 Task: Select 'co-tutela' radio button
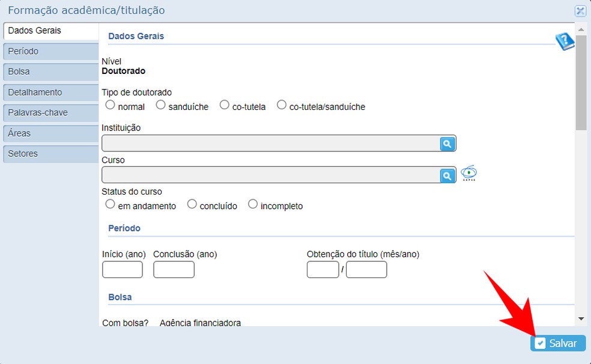224,105
